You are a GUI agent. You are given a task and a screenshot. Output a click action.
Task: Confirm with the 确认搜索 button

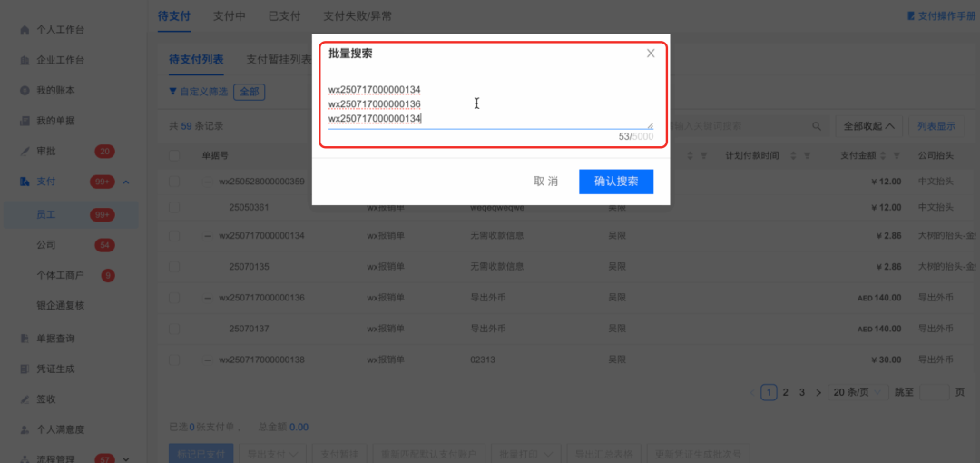tap(616, 182)
